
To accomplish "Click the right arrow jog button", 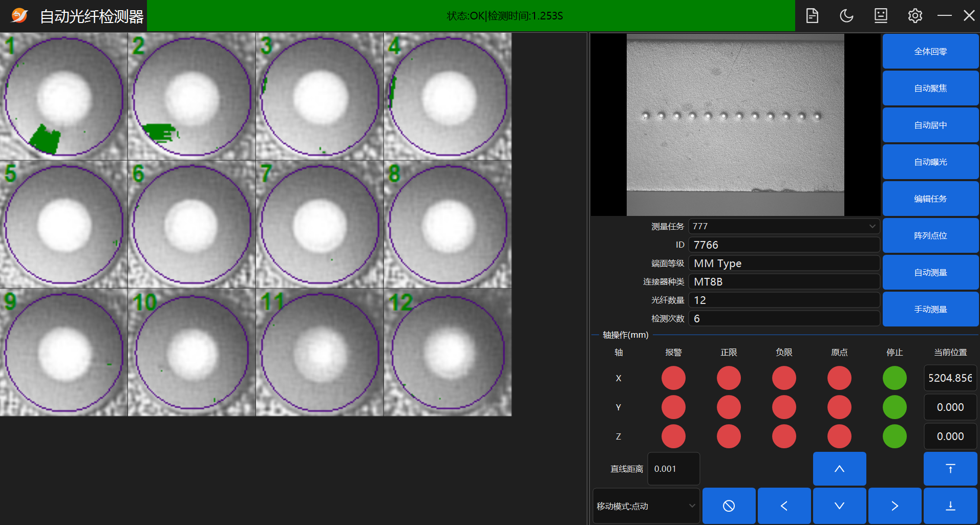I will click(894, 506).
